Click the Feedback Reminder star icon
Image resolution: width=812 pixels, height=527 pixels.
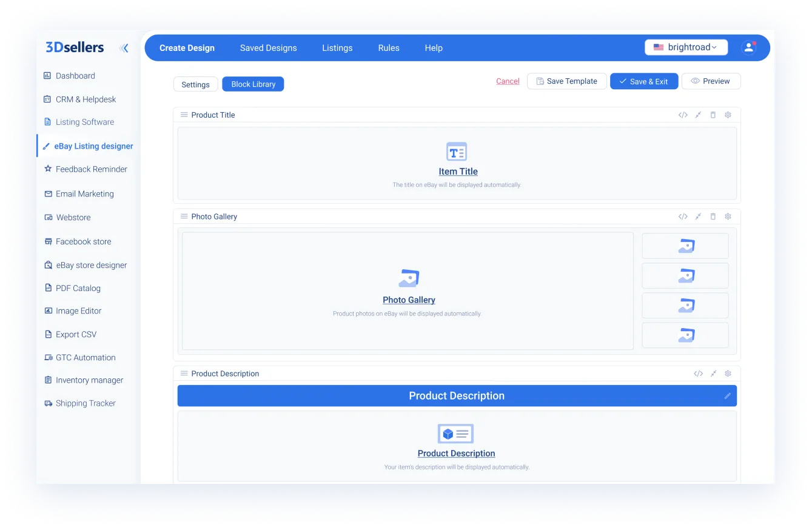(48, 169)
